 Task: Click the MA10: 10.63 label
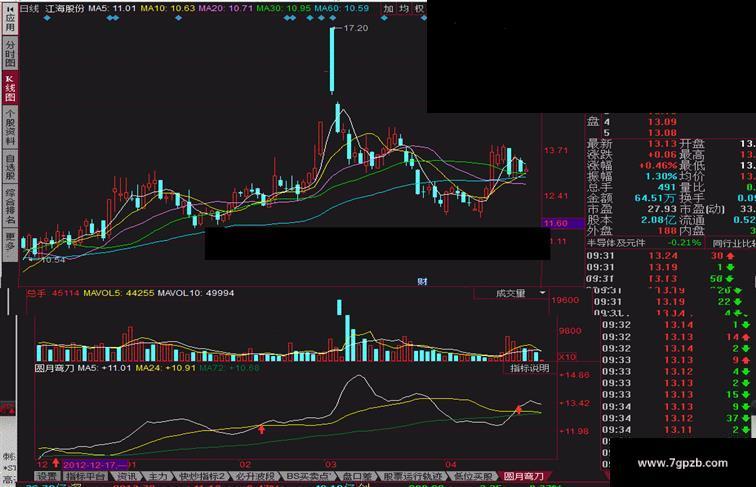168,8
